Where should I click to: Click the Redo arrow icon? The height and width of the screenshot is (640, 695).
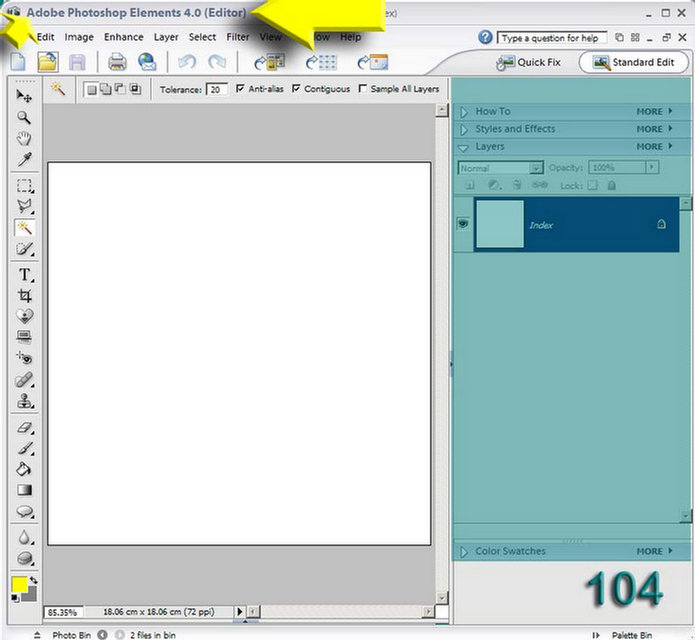[x=217, y=62]
